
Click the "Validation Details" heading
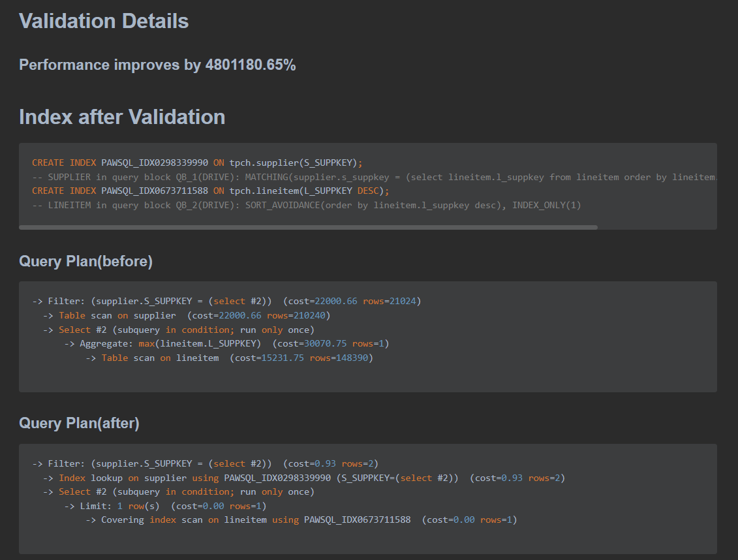pyautogui.click(x=104, y=21)
